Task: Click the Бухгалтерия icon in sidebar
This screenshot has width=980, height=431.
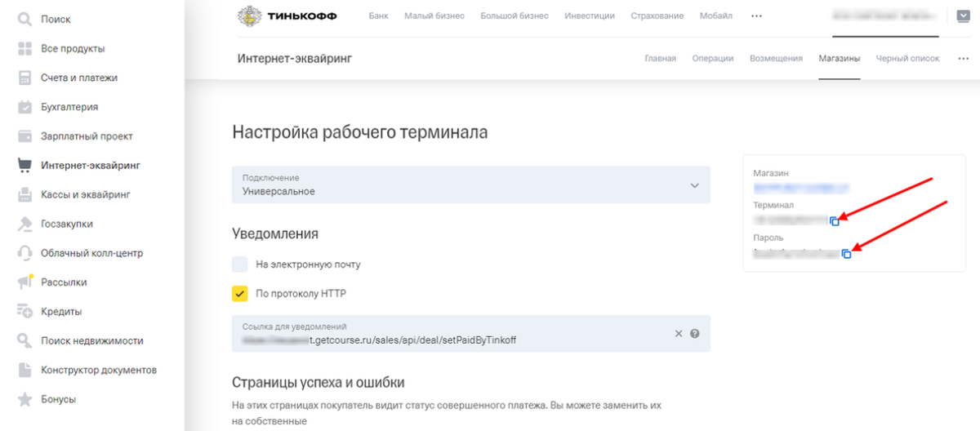Action: point(24,107)
